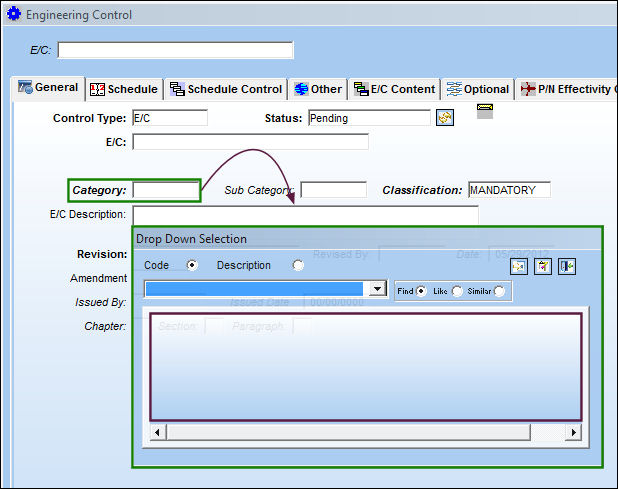The height and width of the screenshot is (489, 618).
Task: Click the select-arrow icon in Drop Down Selection
Action: [519, 266]
